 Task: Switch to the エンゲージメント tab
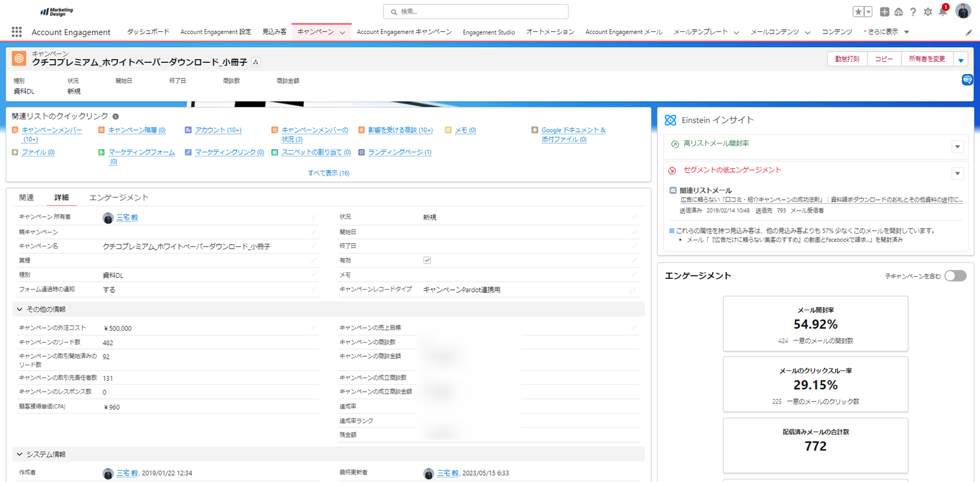tap(118, 198)
